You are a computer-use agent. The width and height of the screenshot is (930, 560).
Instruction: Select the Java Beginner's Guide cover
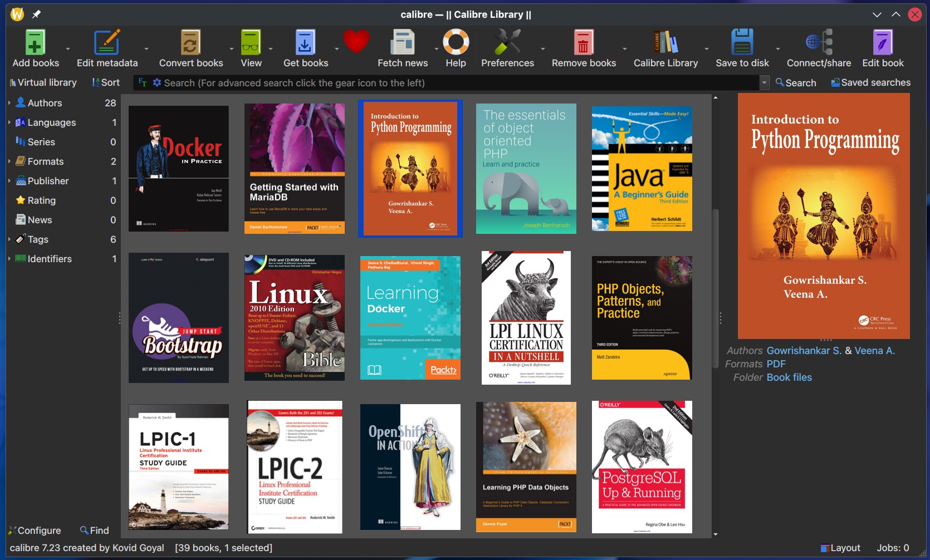point(642,169)
